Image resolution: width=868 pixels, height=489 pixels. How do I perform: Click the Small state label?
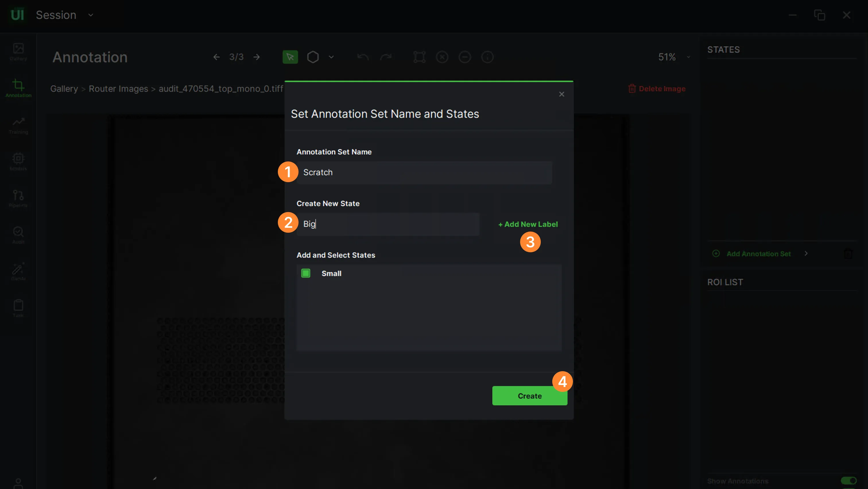click(332, 274)
